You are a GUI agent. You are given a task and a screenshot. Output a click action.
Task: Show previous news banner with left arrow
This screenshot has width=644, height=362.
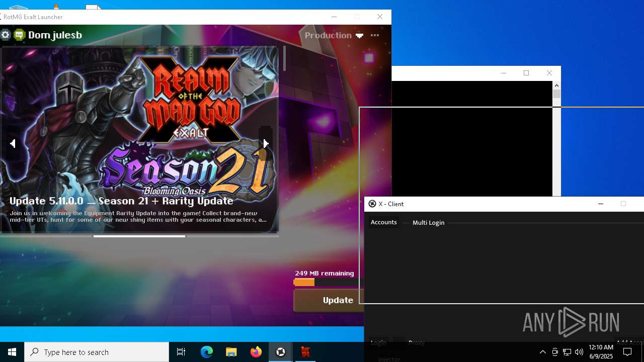(x=13, y=143)
